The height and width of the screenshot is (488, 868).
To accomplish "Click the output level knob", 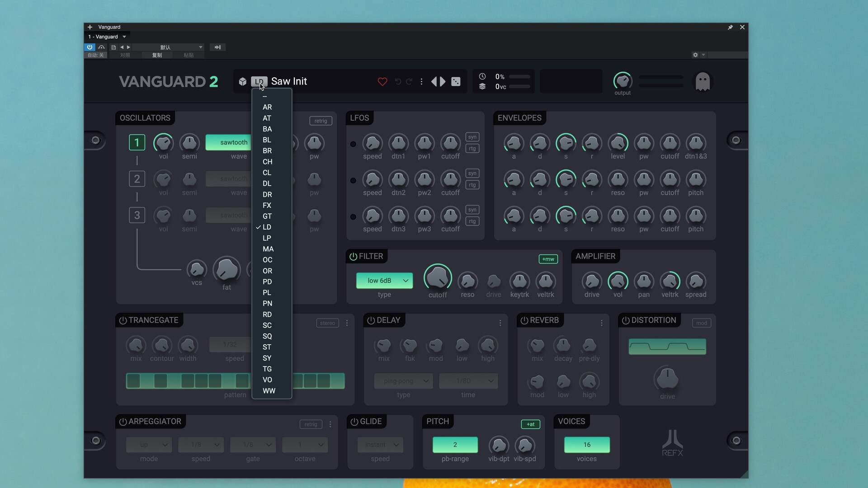I will tap(623, 81).
